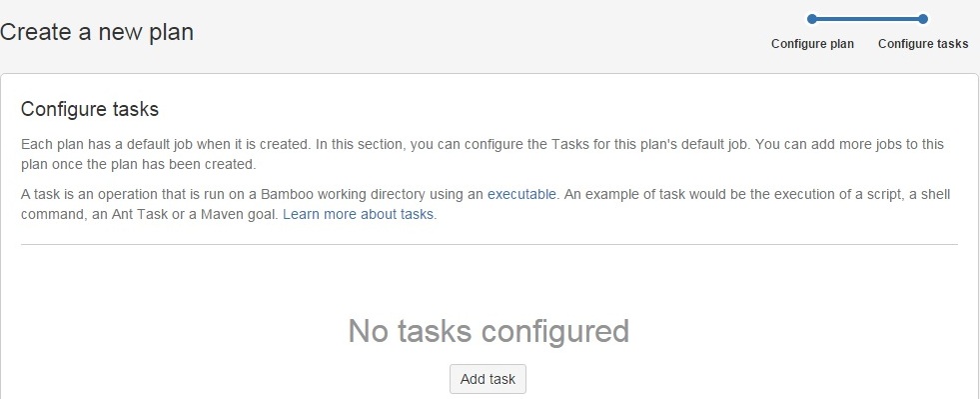This screenshot has width=980, height=399.
Task: Click the Add task button
Action: pos(488,379)
